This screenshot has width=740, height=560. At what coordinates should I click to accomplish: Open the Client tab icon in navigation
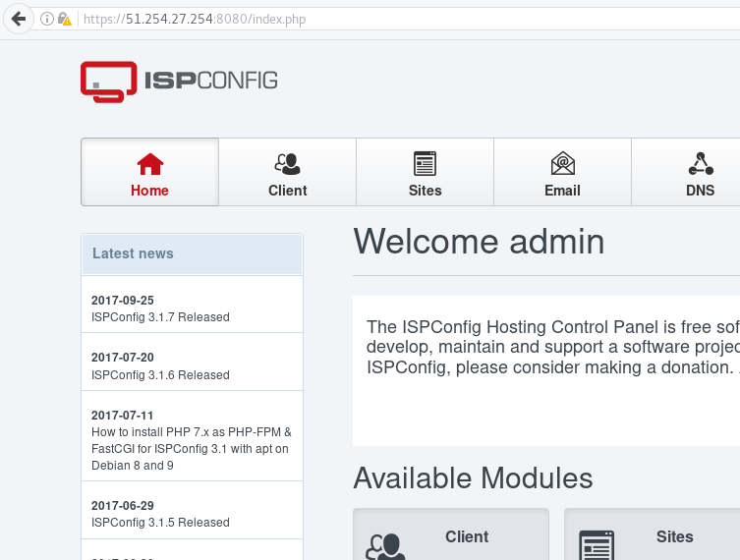(287, 164)
